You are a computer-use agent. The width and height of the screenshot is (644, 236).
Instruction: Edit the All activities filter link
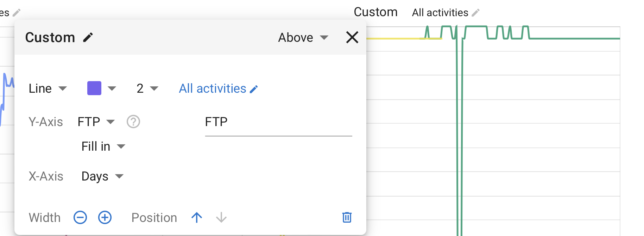click(x=218, y=88)
